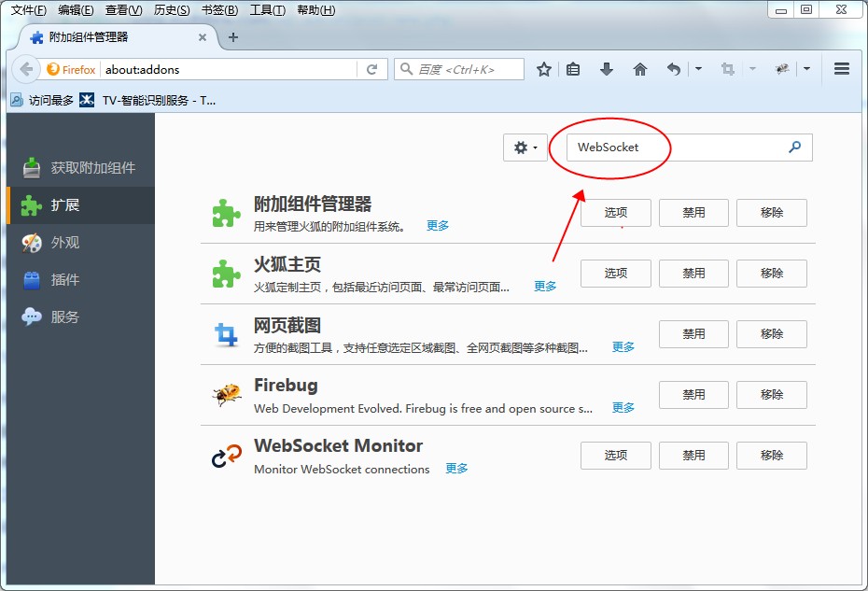Select 服务 category in the sidebar
This screenshot has height=591, width=868.
click(x=81, y=317)
